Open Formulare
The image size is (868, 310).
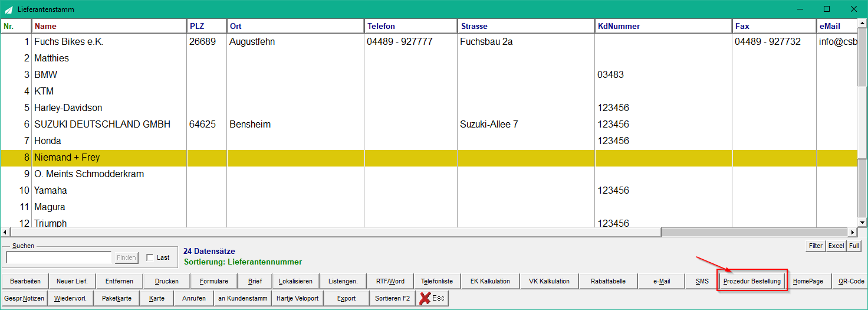click(x=214, y=281)
